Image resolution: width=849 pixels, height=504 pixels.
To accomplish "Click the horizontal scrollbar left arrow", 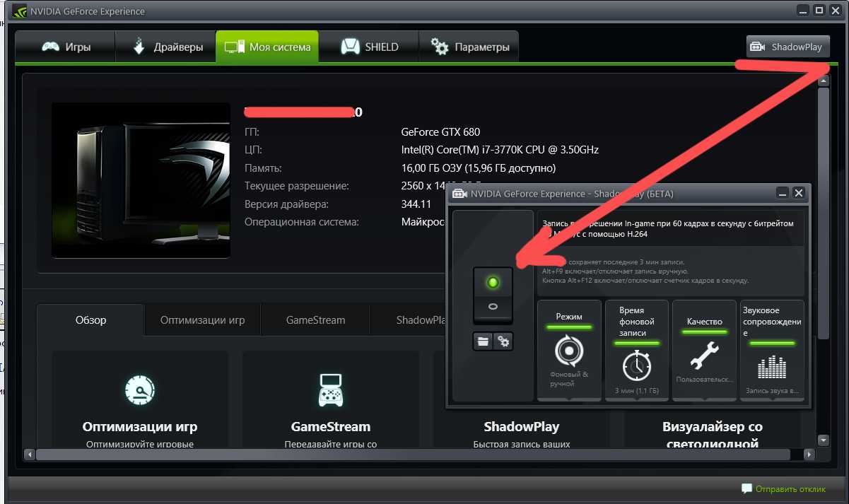I will 30,455.
